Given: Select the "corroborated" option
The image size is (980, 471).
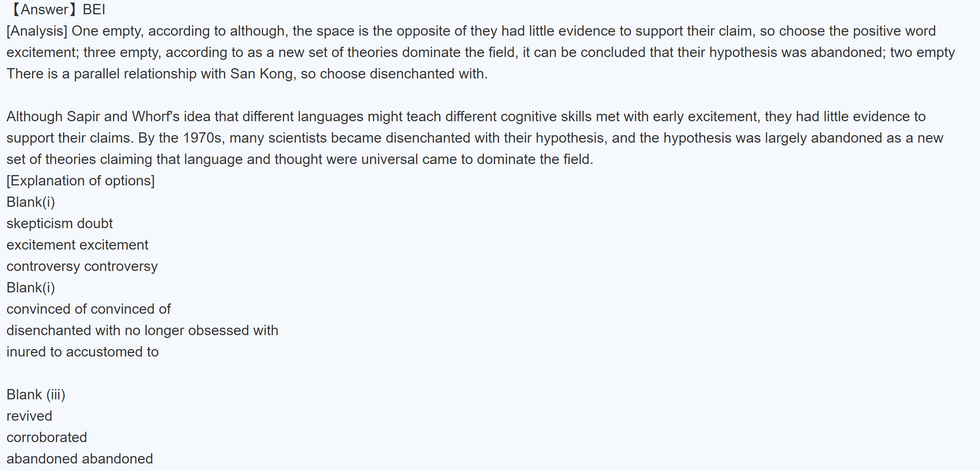Looking at the screenshot, I should click(x=47, y=437).
